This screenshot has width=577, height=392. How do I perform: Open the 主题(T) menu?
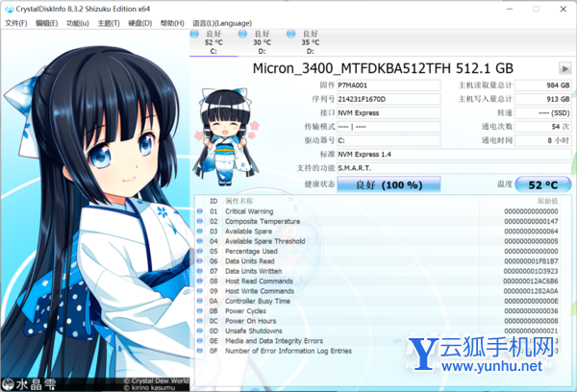(109, 23)
